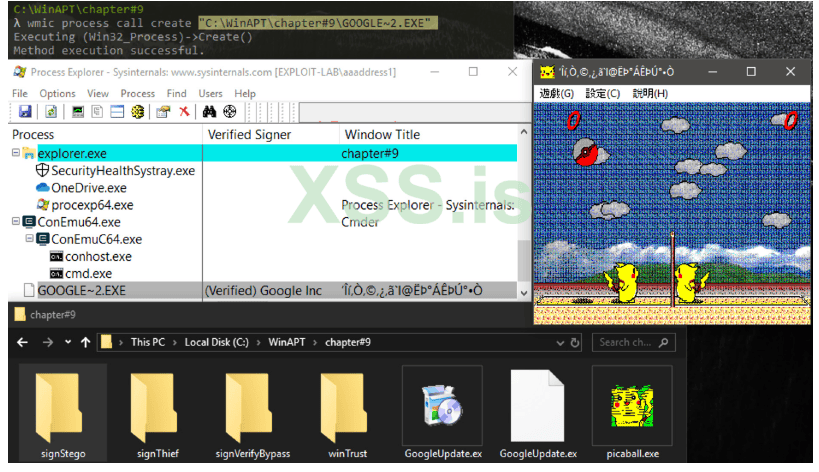
Task: Click the Pikachu icon in game title bar
Action: pyautogui.click(x=547, y=72)
